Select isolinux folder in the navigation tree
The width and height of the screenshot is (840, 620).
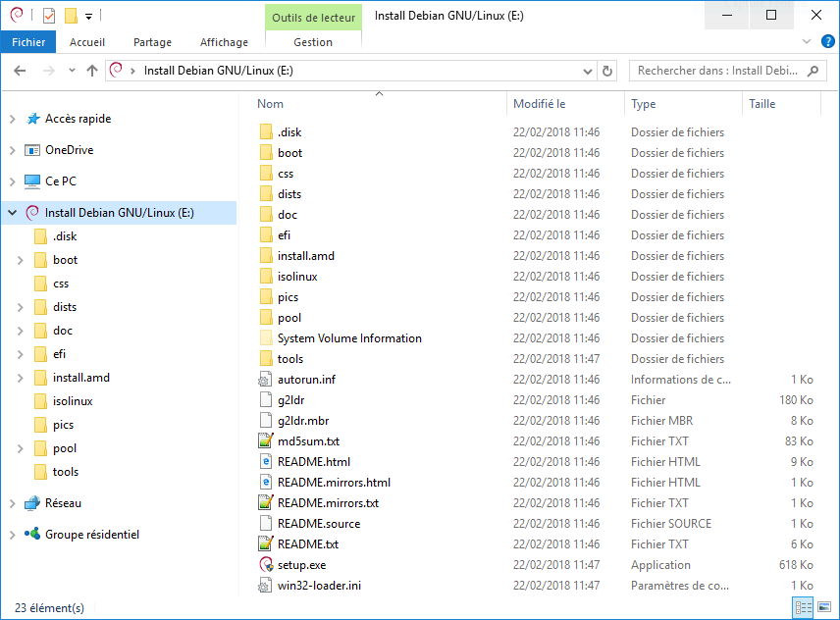pos(73,401)
